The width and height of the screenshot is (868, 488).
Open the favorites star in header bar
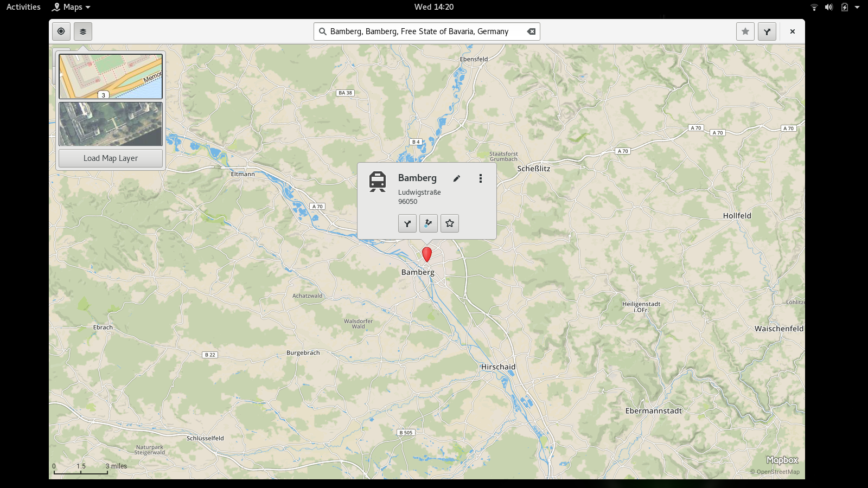coord(745,31)
